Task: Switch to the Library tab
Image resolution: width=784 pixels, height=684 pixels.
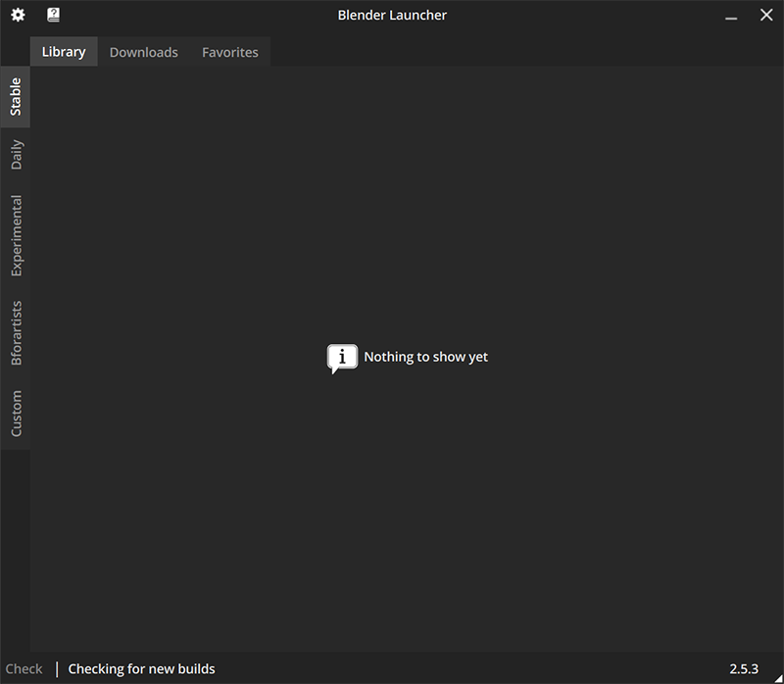Action: (x=64, y=52)
